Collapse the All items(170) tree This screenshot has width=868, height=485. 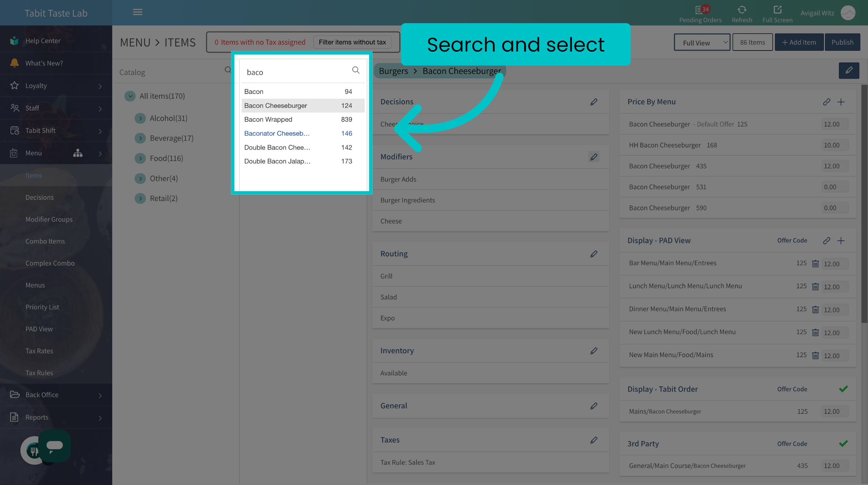[x=130, y=96]
